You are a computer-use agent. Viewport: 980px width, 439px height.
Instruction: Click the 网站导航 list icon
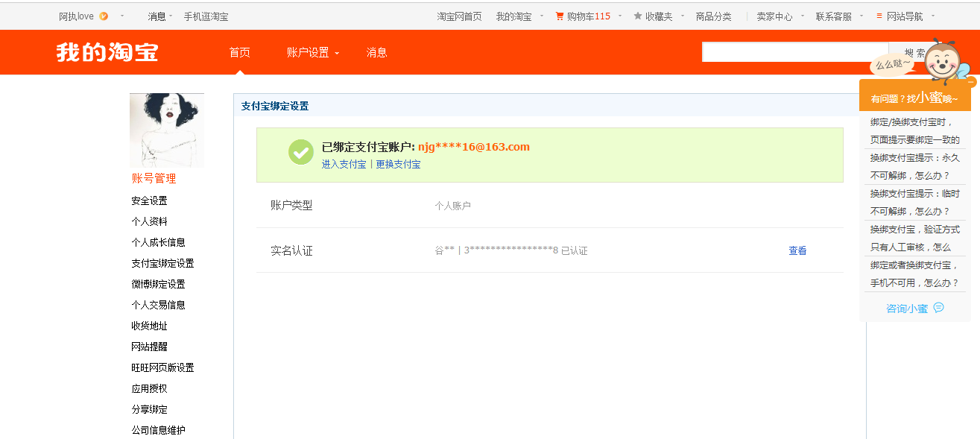[879, 16]
